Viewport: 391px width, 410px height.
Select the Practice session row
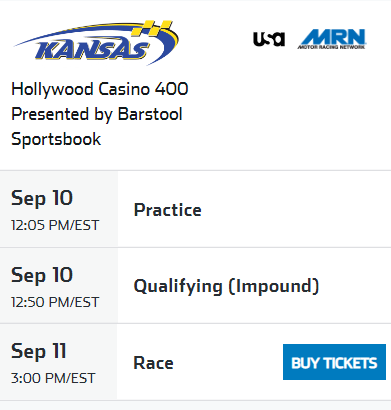point(195,209)
